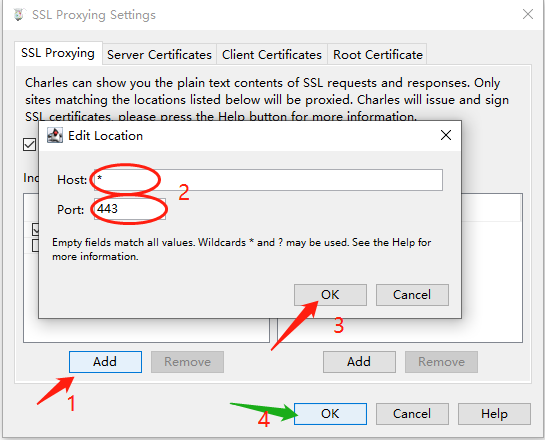Click the Host input field

point(268,180)
